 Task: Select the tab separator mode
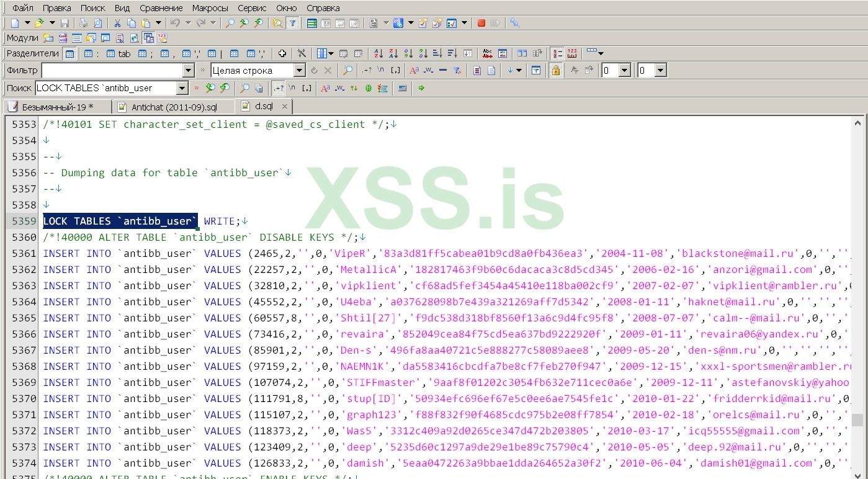[119, 53]
